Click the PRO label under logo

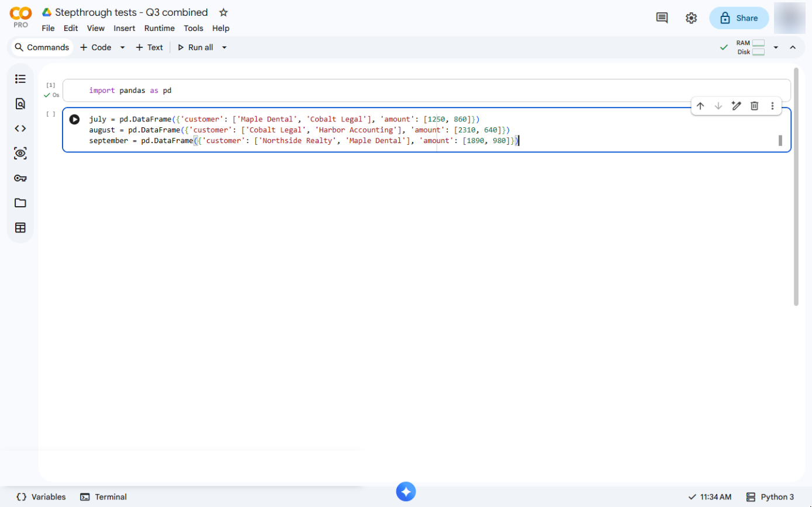[20, 25]
